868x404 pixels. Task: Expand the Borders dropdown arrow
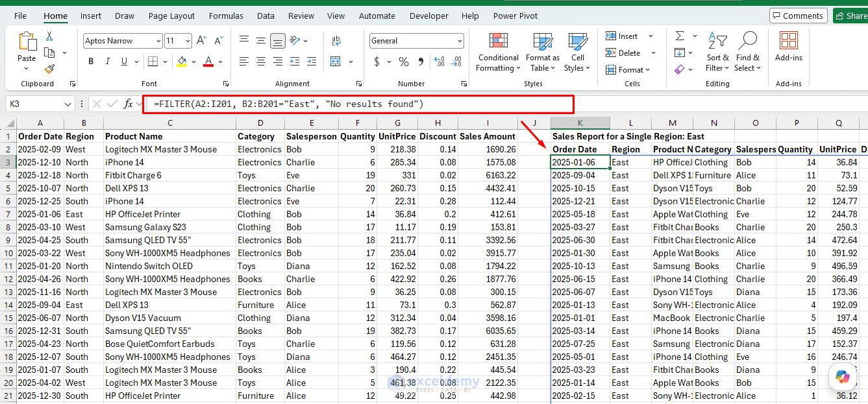click(165, 62)
